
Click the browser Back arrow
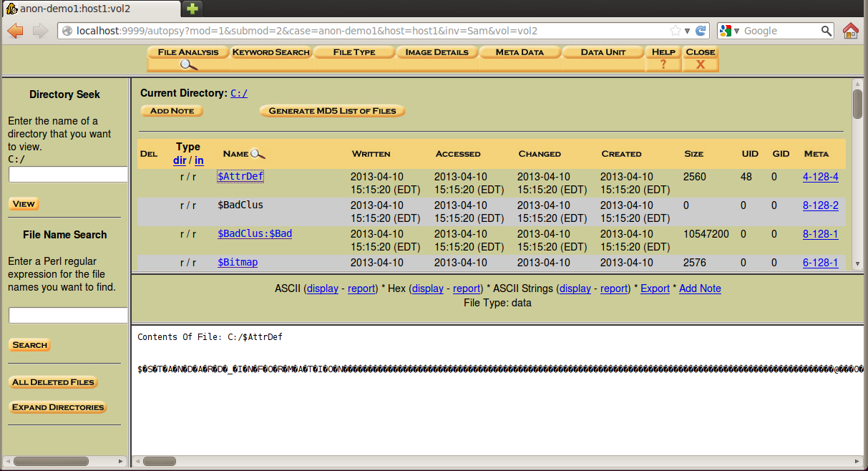15,31
